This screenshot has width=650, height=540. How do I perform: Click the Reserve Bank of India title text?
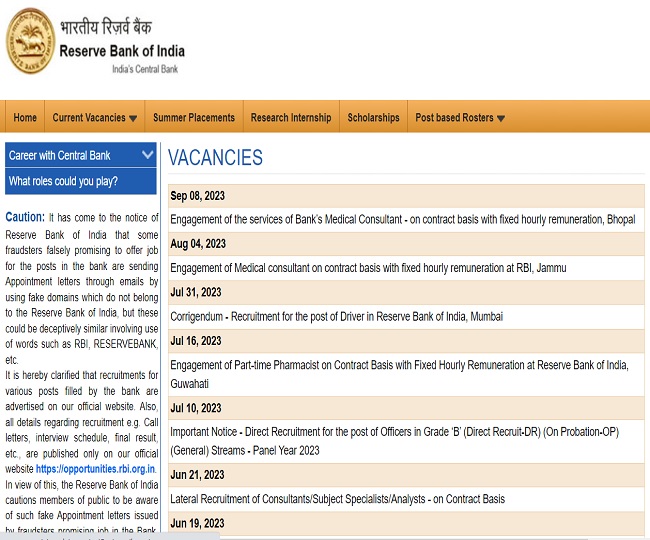[122, 51]
